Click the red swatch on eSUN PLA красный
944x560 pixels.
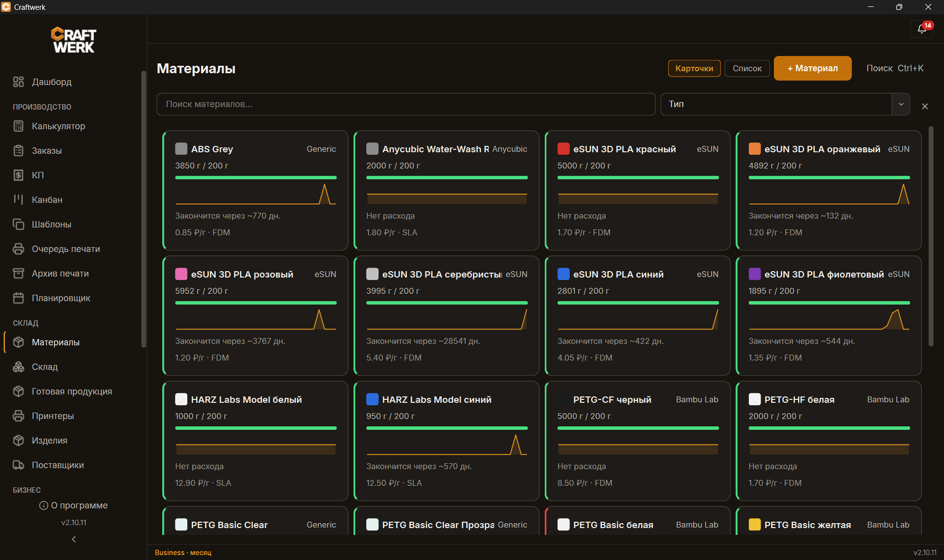pos(563,149)
